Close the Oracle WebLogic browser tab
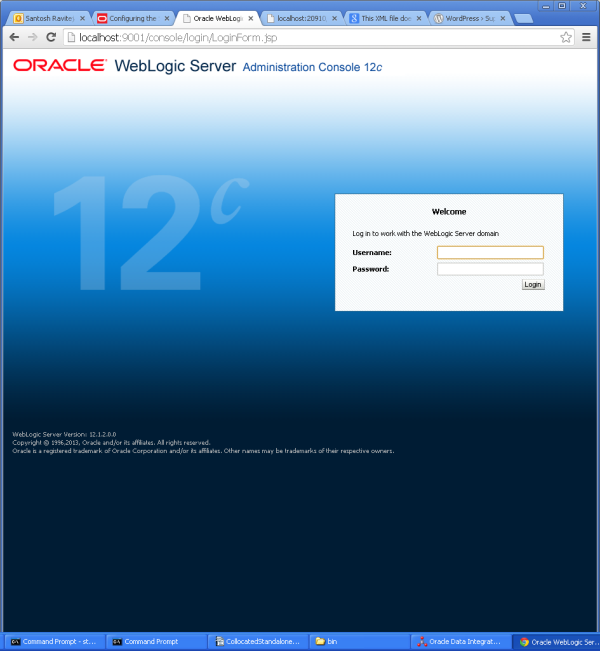 tap(251, 18)
